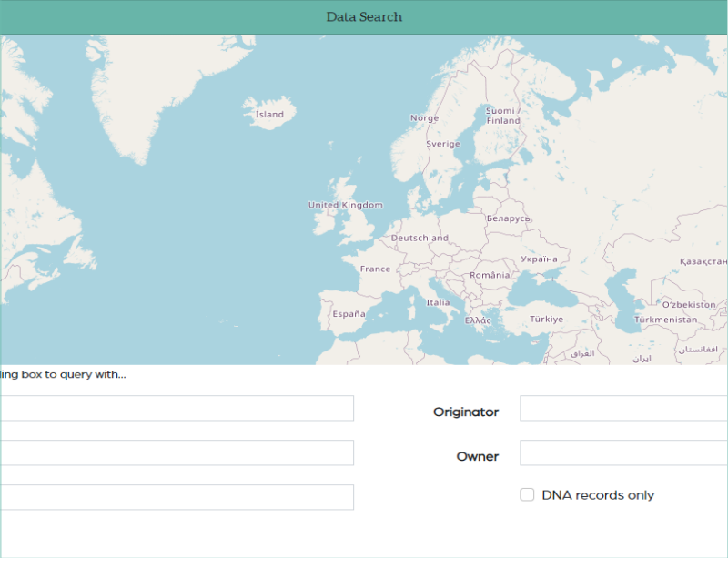The image size is (728, 569).
Task: Click the Originator input field
Action: 623,409
